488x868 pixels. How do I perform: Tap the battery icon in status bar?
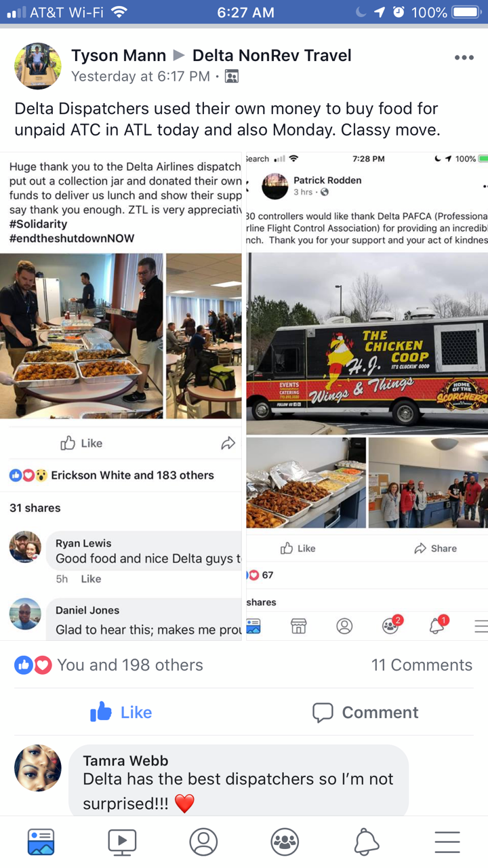pyautogui.click(x=465, y=12)
